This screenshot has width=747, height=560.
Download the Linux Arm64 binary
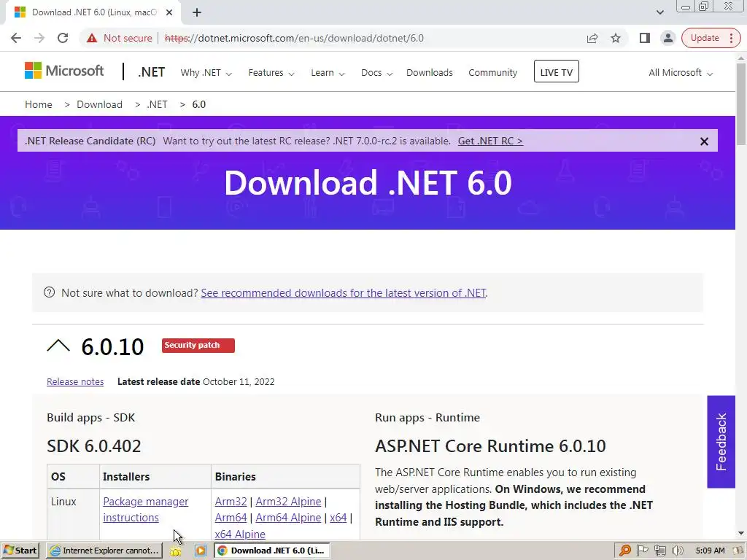231,517
